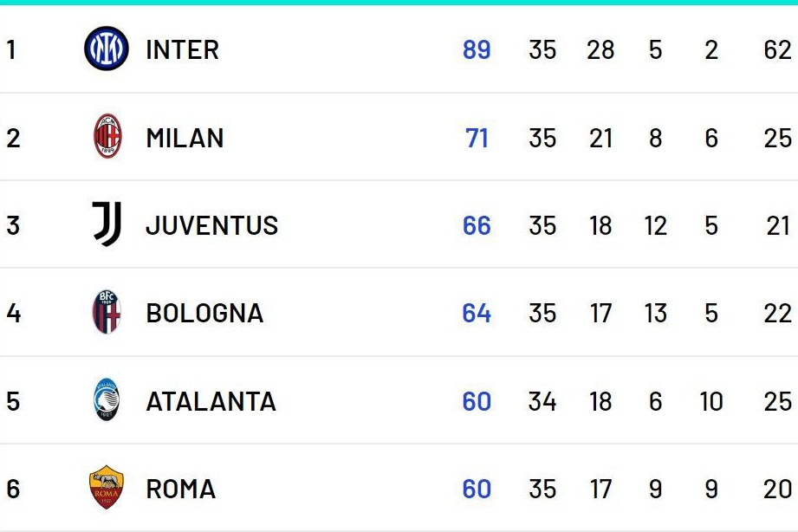This screenshot has height=532, width=798.
Task: Click the Bologna club crest
Action: 107,313
